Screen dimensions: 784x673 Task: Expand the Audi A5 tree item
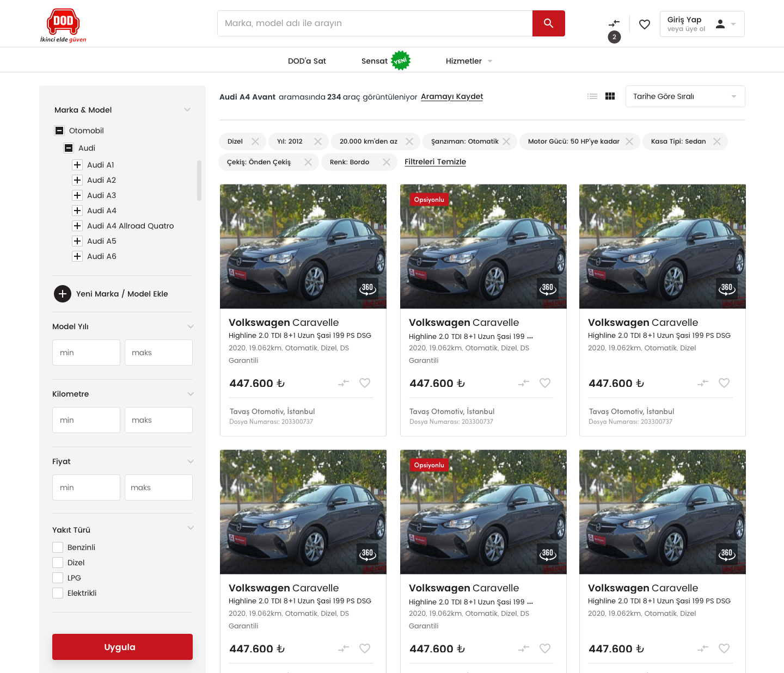coord(77,241)
